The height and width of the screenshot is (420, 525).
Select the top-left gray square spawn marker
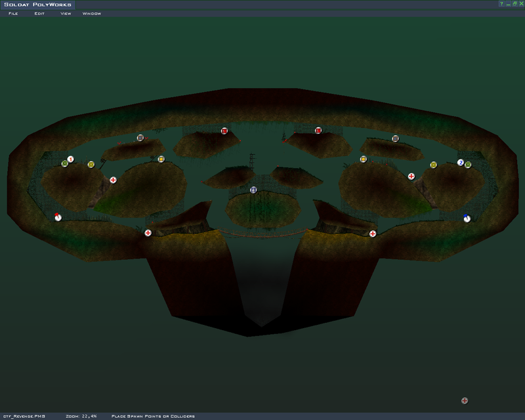coord(140,138)
